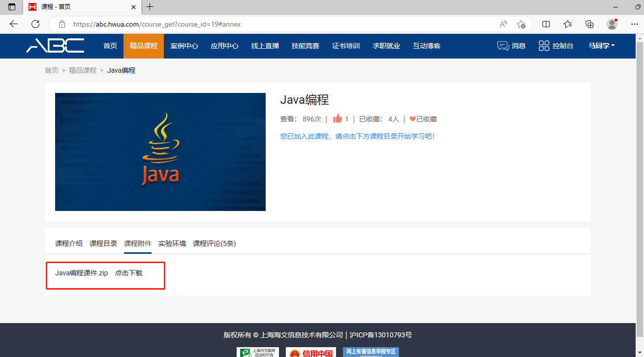Open the read aloud icon in the address bar

pos(503,24)
